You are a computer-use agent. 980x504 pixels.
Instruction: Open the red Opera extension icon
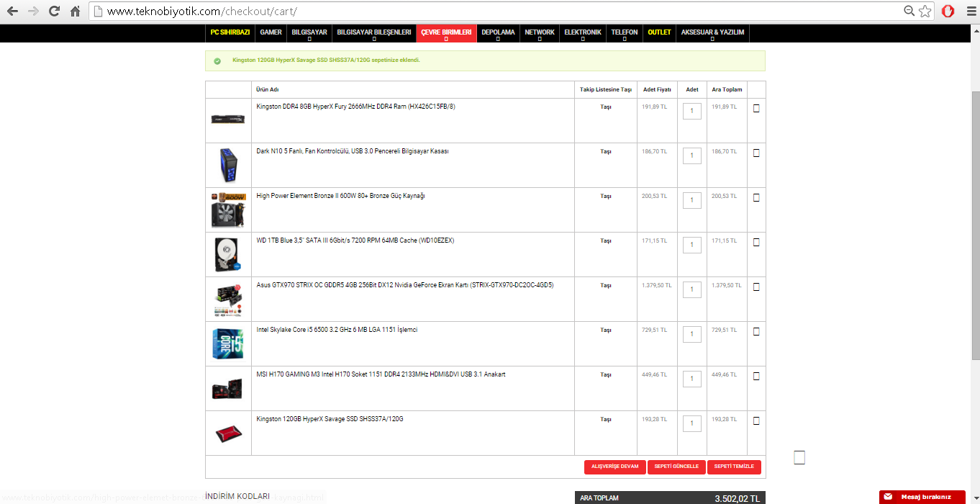(948, 12)
